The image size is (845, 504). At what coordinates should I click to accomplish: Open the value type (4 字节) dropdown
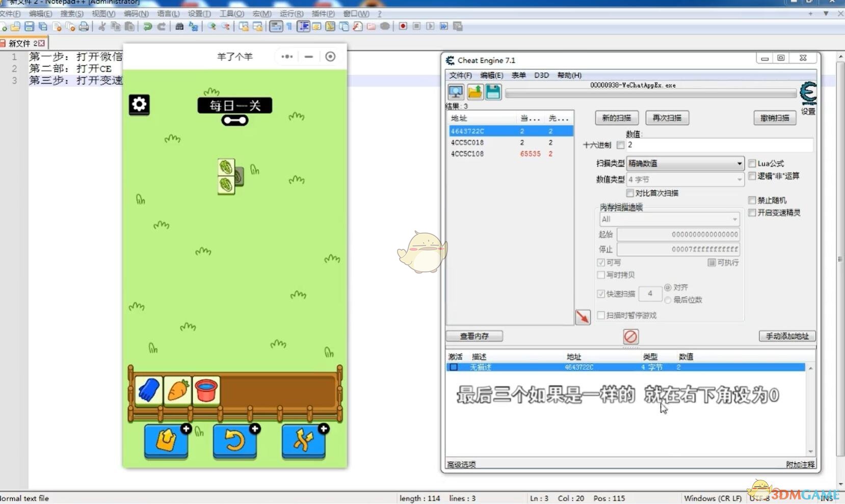coord(684,179)
